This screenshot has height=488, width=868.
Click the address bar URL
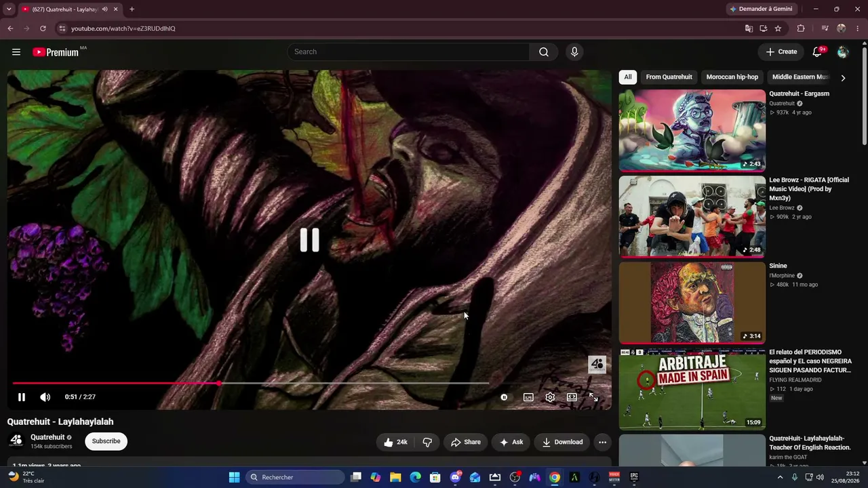123,28
